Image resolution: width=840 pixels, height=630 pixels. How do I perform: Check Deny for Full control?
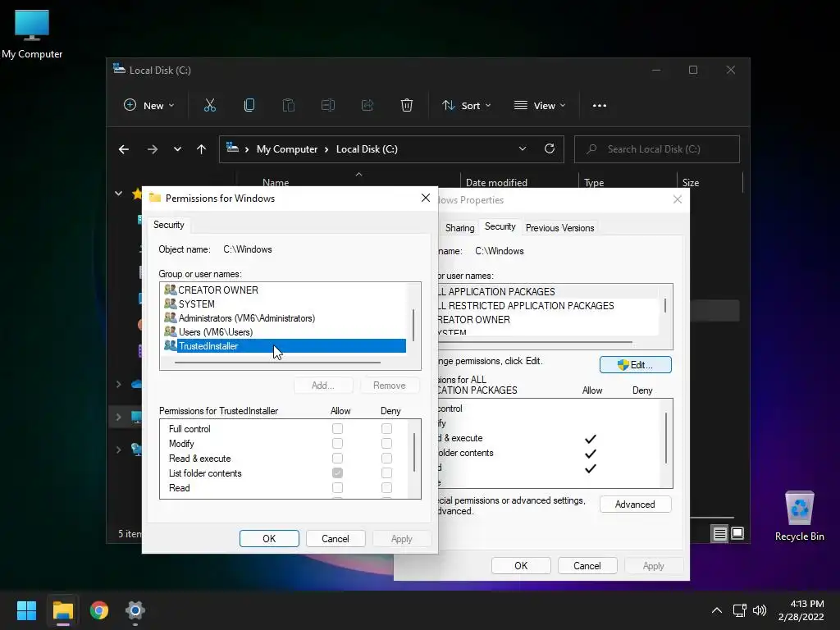click(387, 428)
